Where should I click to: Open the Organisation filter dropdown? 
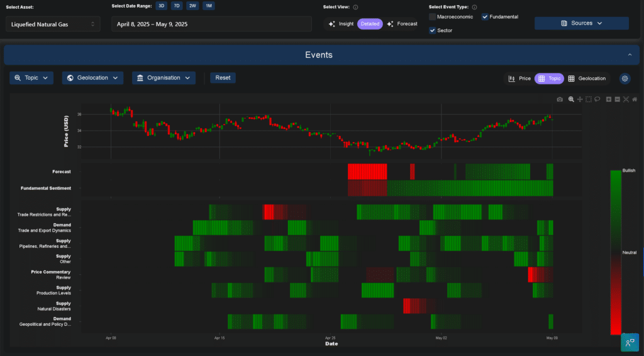pyautogui.click(x=164, y=78)
